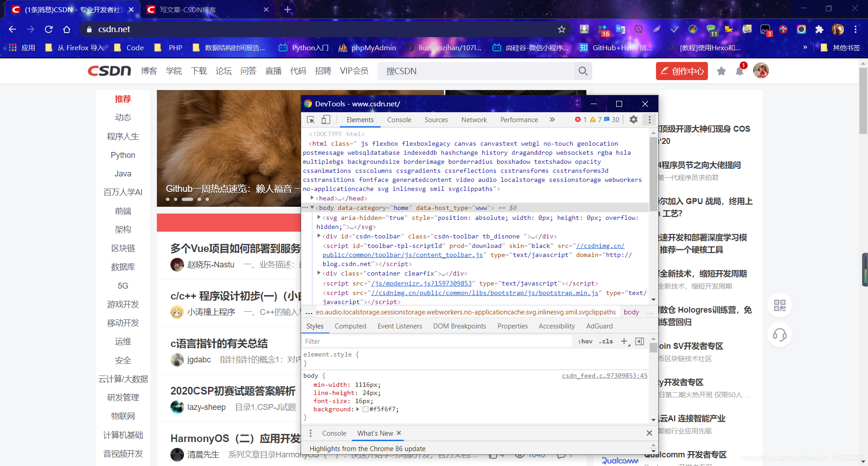This screenshot has width=868, height=466.
Task: Open Chrome extensions puzzle icon
Action: [x=819, y=29]
